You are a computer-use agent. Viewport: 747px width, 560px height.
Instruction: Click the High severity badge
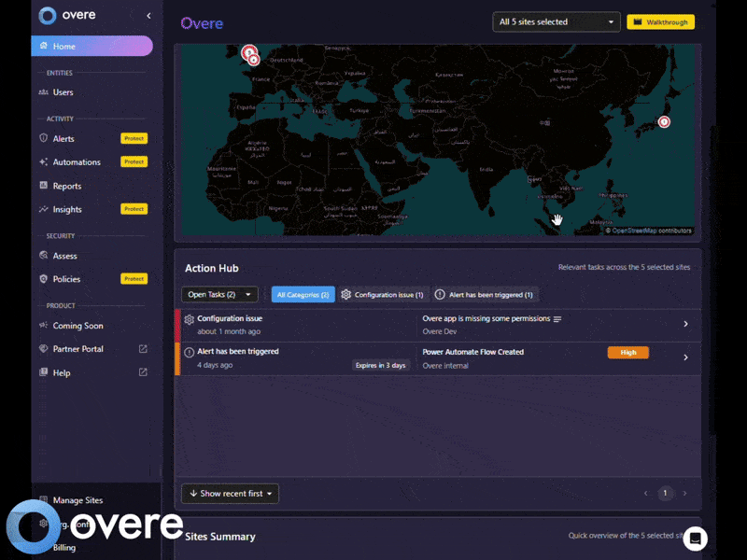click(627, 353)
